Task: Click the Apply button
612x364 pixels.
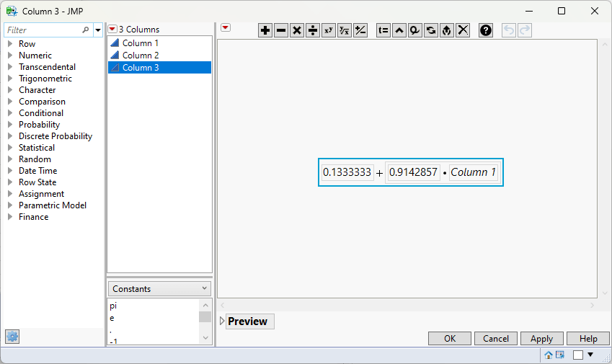Action: (542, 339)
